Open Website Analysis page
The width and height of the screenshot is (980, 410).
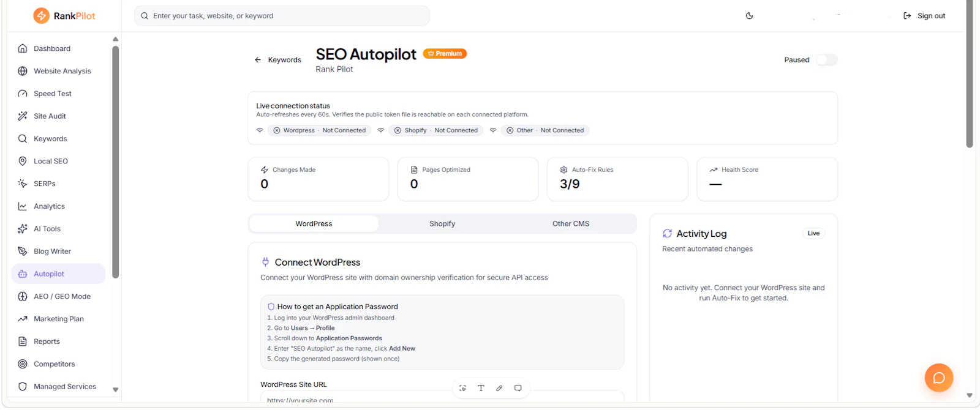click(58, 71)
